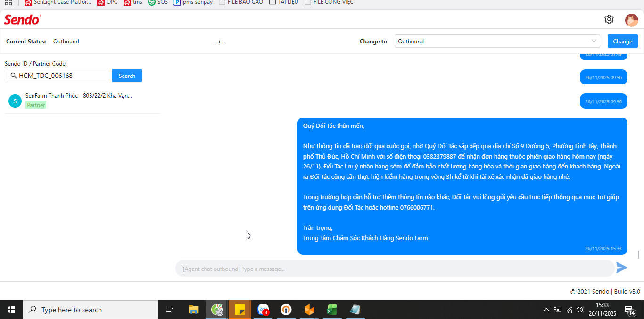
Task: Select SenFarm Thanh Phúc partner conversation
Action: coord(83,101)
